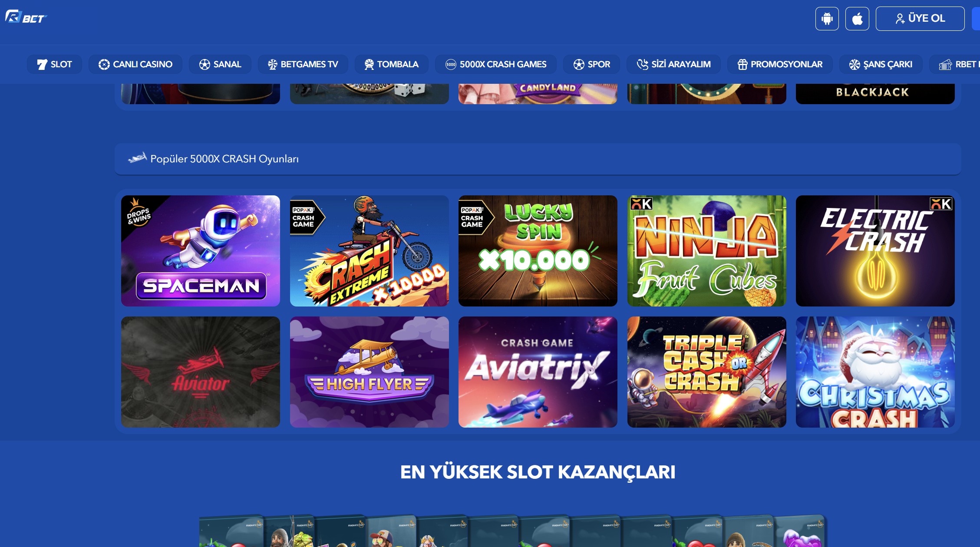Viewport: 980px width, 547px height.
Task: Open the Electric Crash game tile
Action: pos(875,251)
